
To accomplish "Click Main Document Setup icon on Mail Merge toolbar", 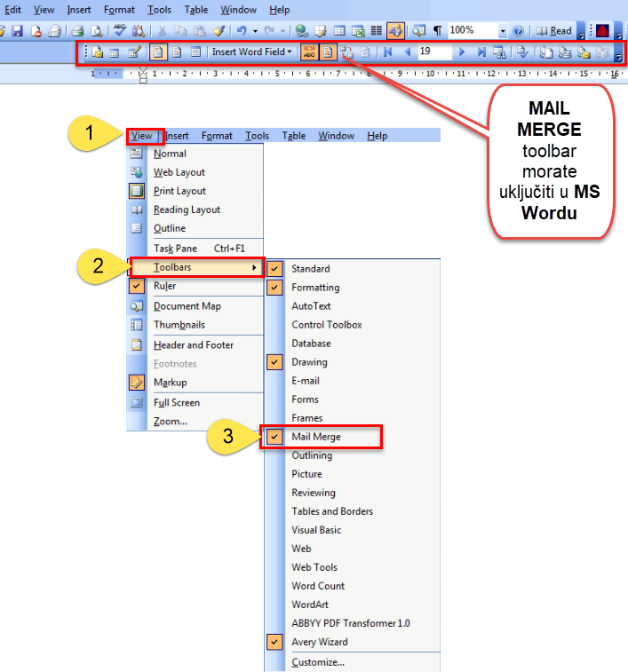I will coord(98,52).
